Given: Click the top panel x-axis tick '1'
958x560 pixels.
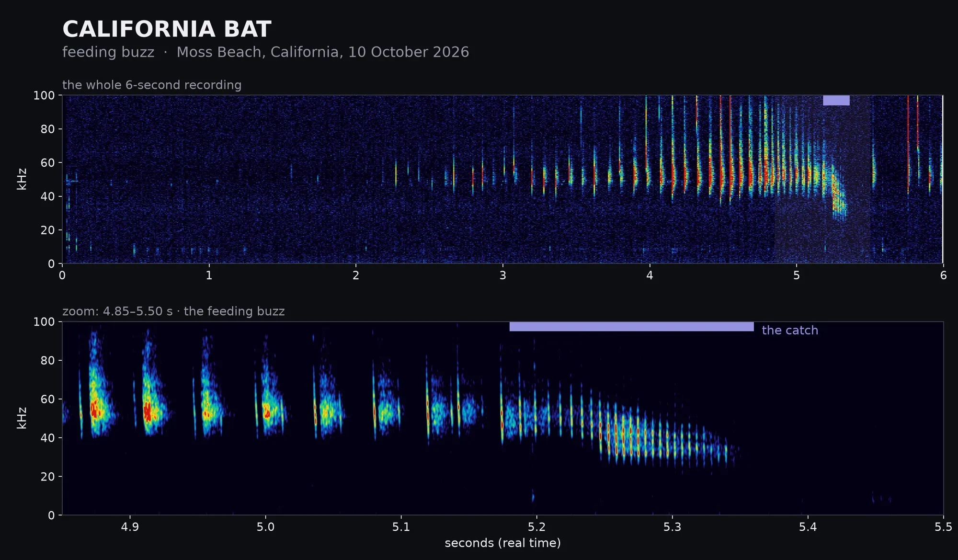Looking at the screenshot, I should 209,275.
